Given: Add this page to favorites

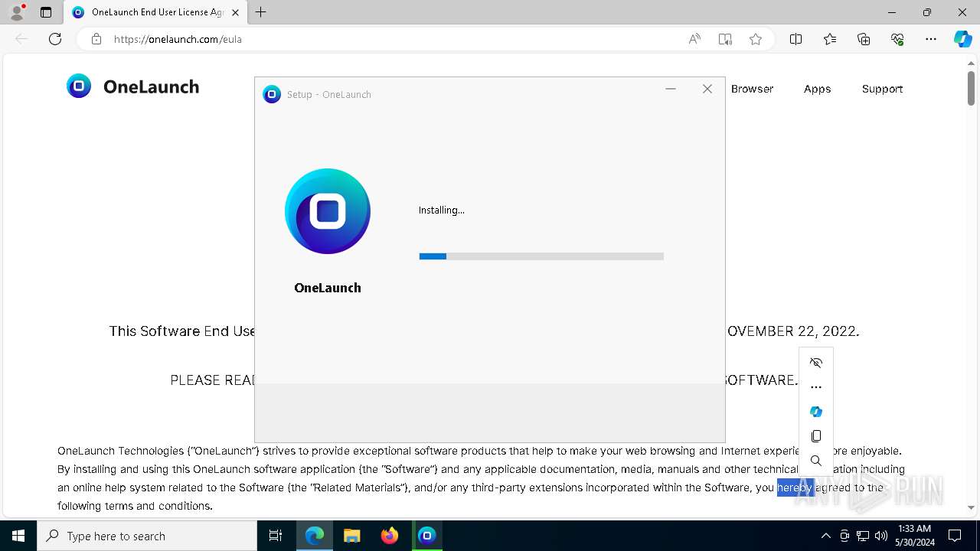Looking at the screenshot, I should point(756,39).
